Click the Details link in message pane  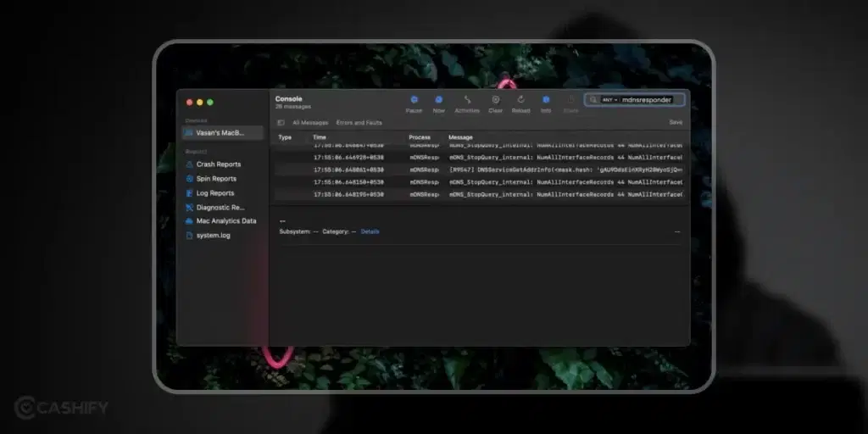click(x=370, y=231)
